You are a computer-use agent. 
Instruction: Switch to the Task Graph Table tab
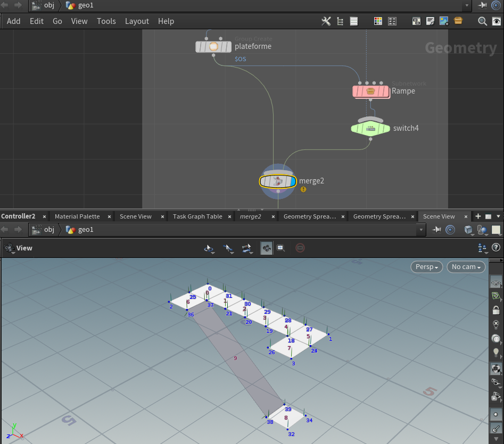coord(197,216)
